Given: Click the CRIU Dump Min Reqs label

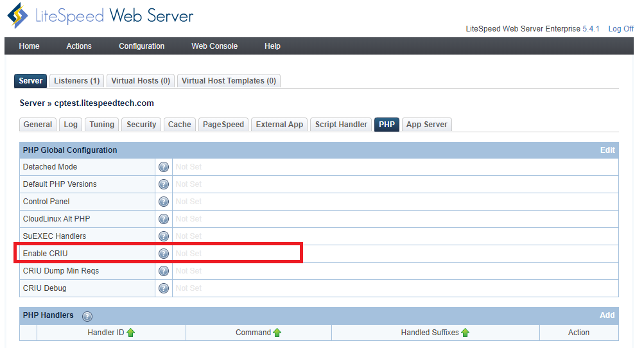Looking at the screenshot, I should tap(61, 271).
